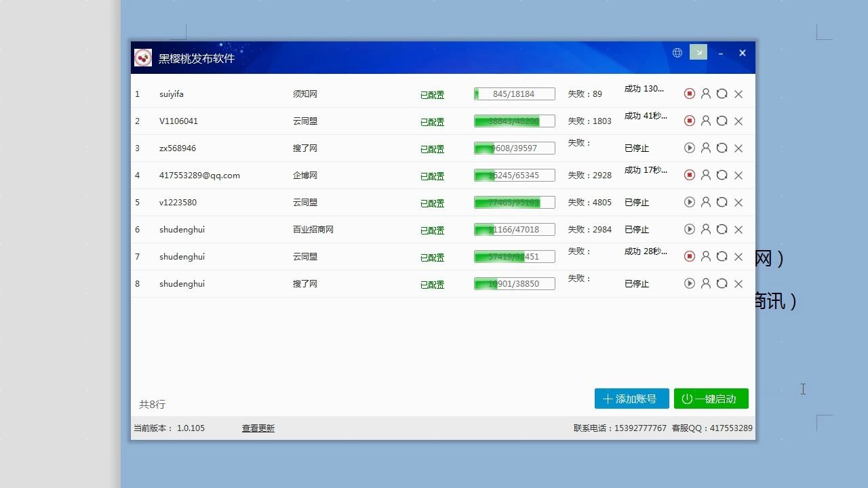
Task: Refresh row 7 shudenghui 云同盟
Action: (722, 256)
